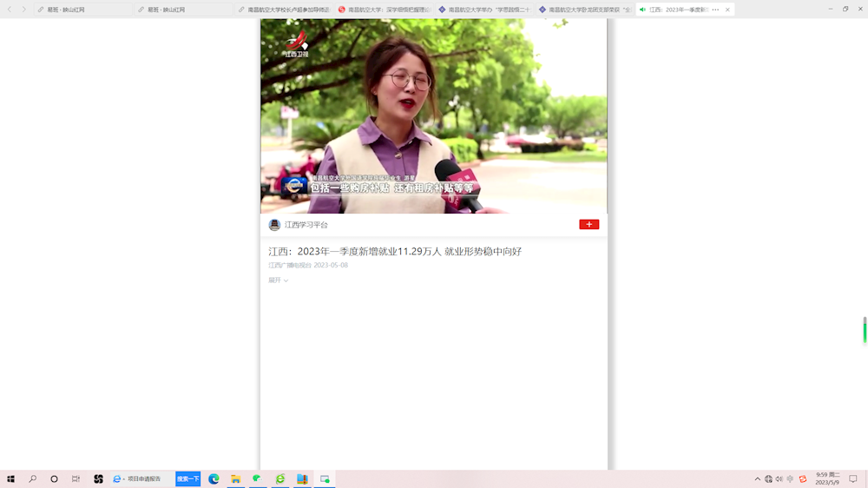
Task: Open the Sogou input method tray icon
Action: pos(803,478)
